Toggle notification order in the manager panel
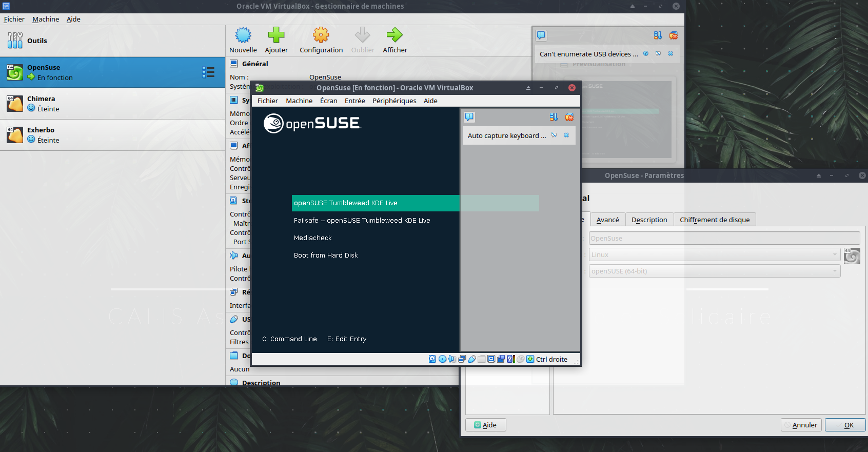868x452 pixels. coord(658,35)
